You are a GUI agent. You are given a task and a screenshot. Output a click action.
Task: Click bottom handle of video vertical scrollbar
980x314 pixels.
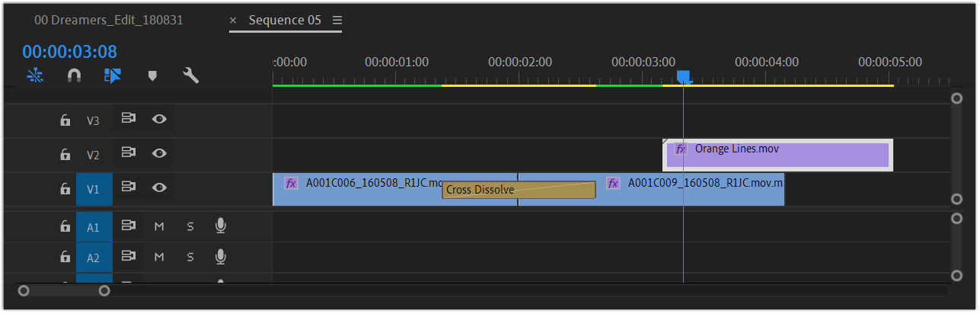pos(957,200)
